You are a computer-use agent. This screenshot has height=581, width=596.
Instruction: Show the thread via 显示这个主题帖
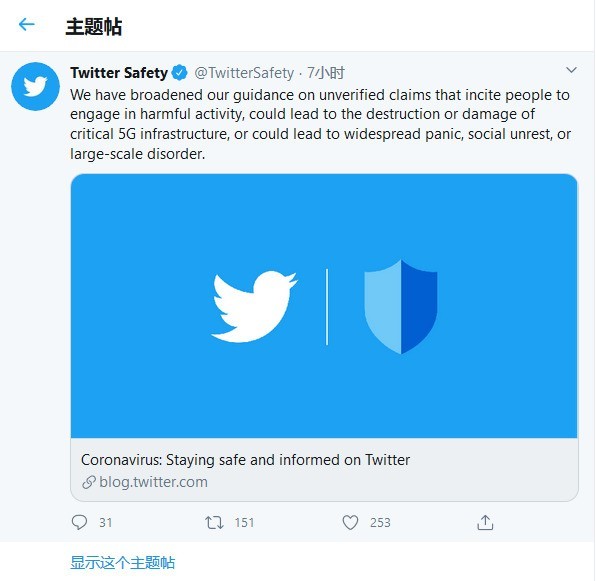coord(122,563)
